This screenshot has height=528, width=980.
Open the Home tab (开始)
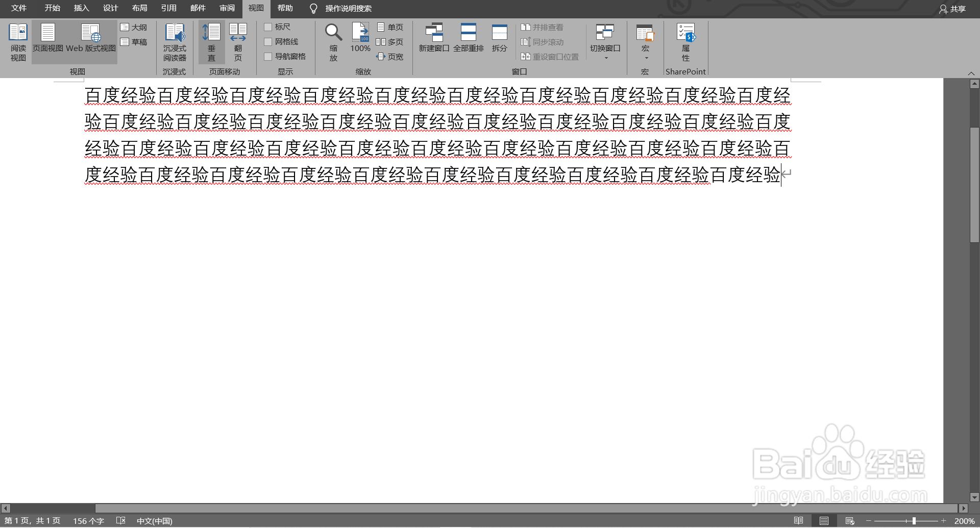click(x=52, y=8)
